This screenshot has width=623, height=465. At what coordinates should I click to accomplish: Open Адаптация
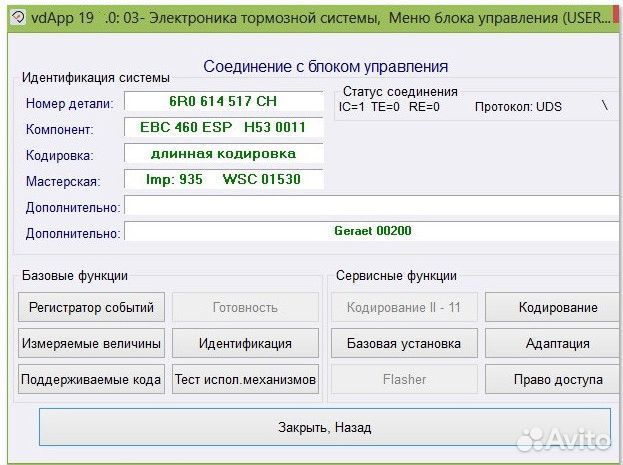[554, 343]
